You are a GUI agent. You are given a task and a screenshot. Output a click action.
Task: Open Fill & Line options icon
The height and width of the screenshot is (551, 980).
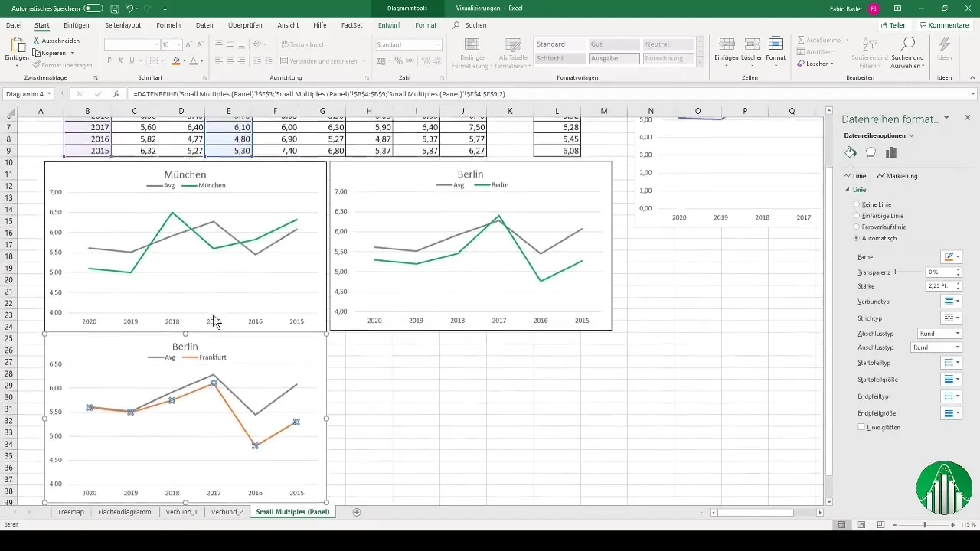[x=851, y=152]
